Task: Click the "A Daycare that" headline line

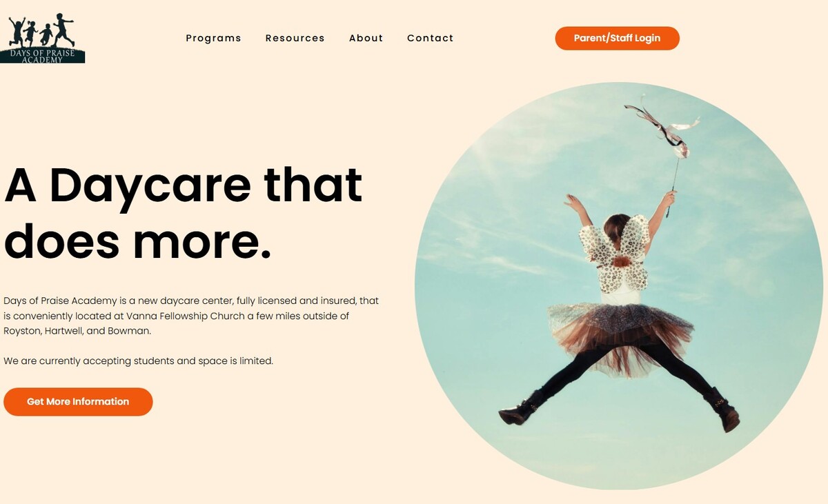Action: [x=184, y=185]
